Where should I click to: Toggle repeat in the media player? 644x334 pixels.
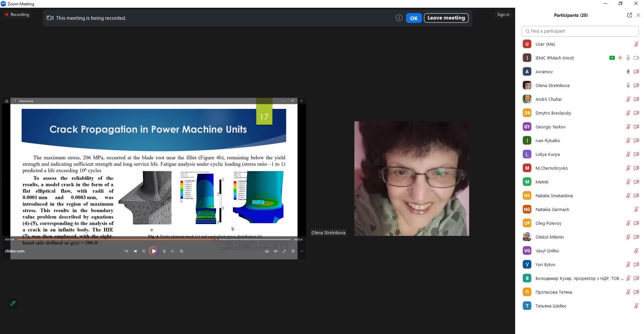[182, 251]
